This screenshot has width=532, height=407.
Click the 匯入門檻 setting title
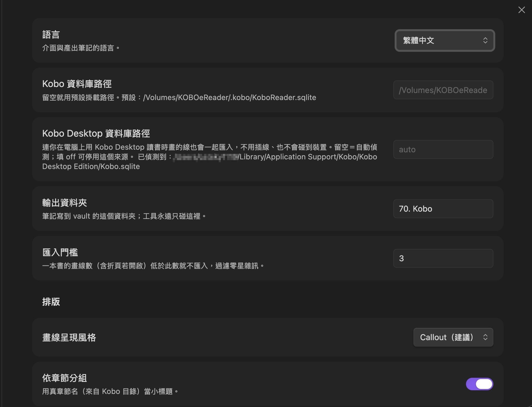[x=60, y=252]
